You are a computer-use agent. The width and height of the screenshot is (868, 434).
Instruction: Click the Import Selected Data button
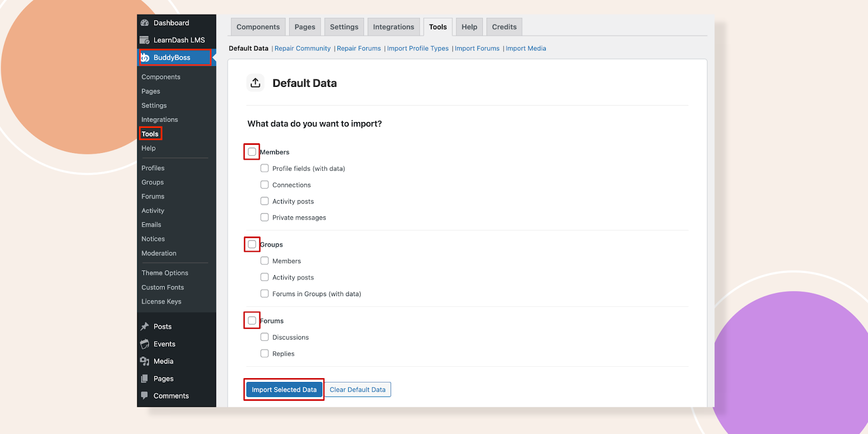[x=284, y=390]
